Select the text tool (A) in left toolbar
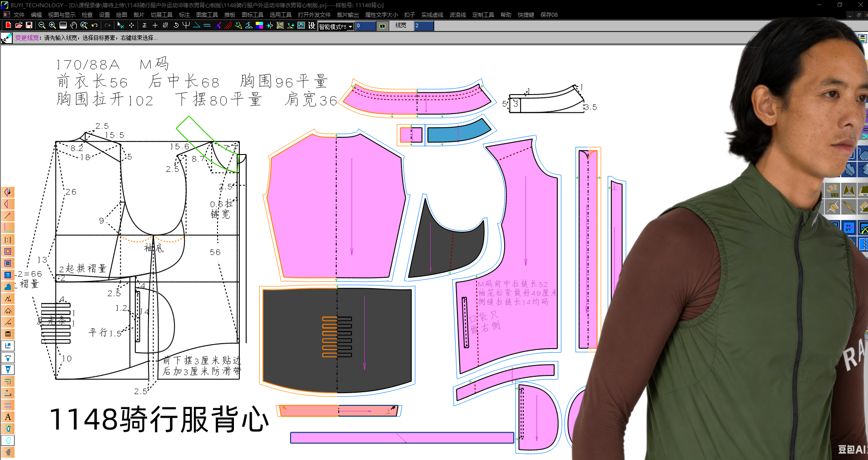 8,417
